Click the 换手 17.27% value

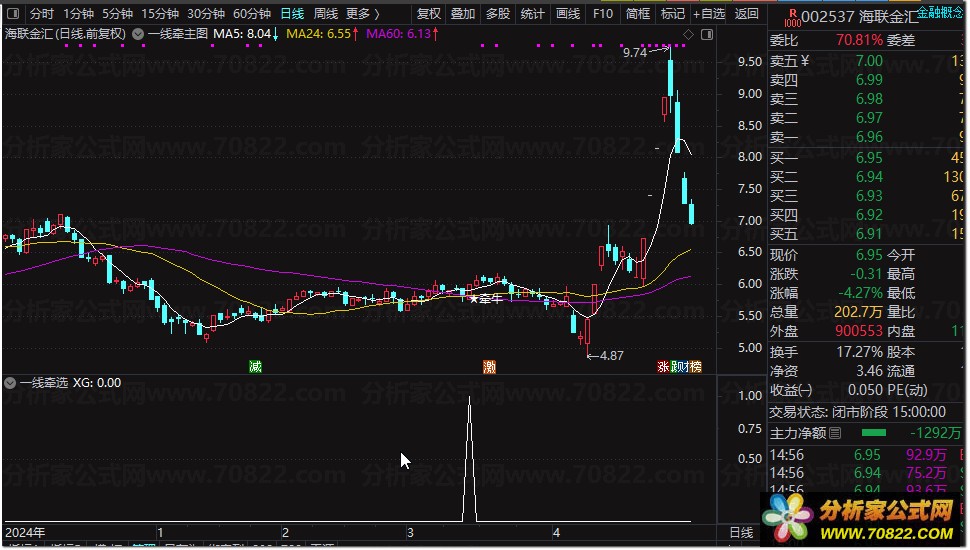[x=859, y=352]
